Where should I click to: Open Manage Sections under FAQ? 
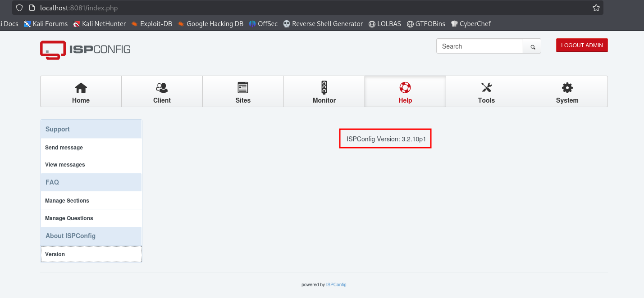click(x=67, y=201)
